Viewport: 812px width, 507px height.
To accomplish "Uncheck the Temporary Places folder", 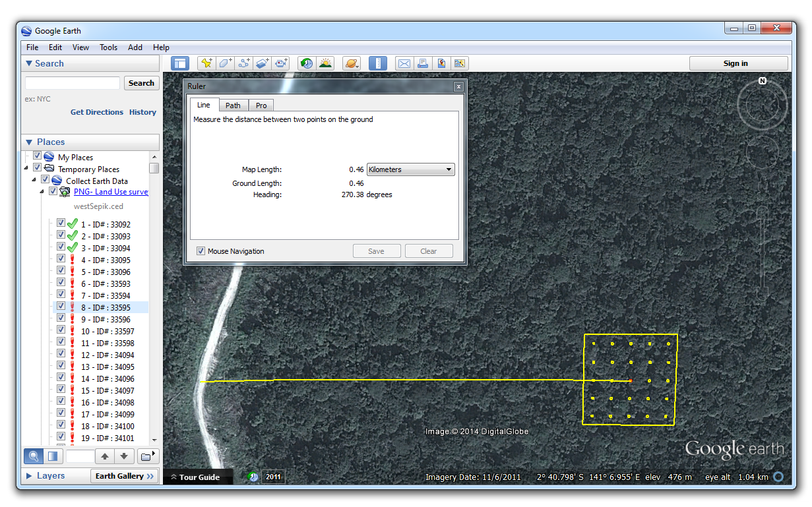I will (37, 168).
